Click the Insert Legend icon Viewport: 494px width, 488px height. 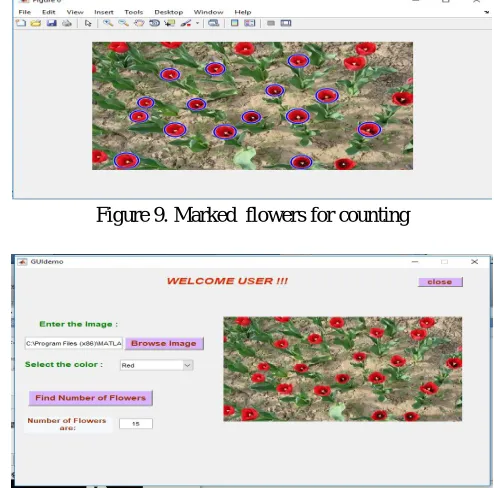(x=250, y=23)
